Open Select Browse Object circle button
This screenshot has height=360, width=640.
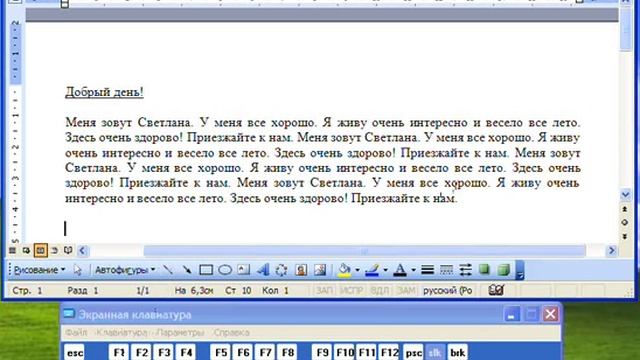[625, 223]
